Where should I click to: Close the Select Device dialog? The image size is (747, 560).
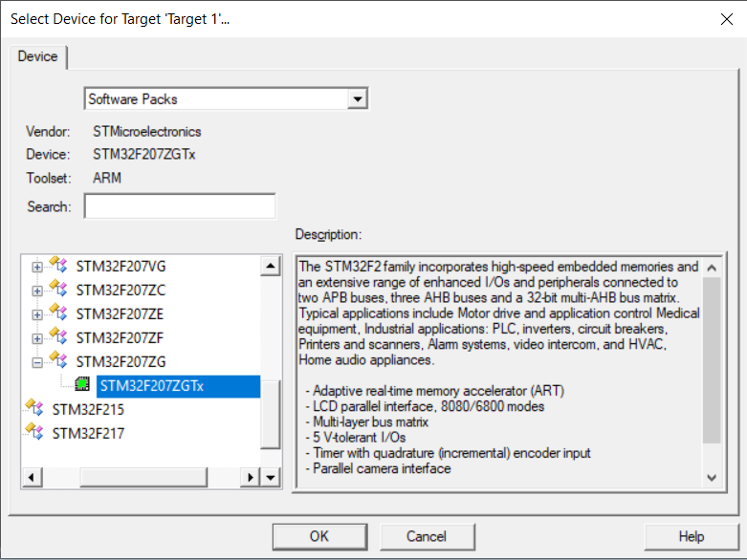point(727,19)
